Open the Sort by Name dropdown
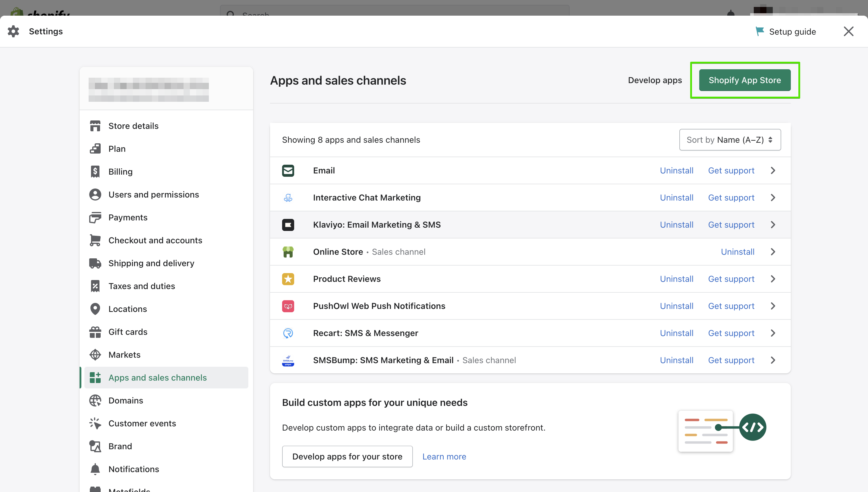Image resolution: width=868 pixels, height=492 pixels. click(730, 139)
